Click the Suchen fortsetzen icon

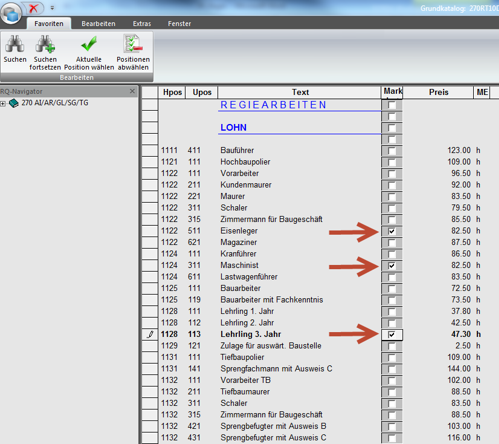click(45, 44)
